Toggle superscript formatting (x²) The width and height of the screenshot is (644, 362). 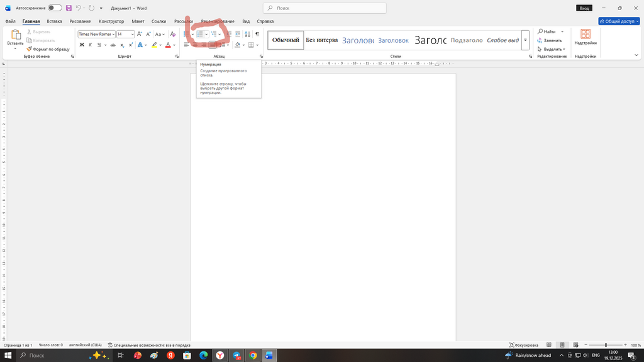130,45
